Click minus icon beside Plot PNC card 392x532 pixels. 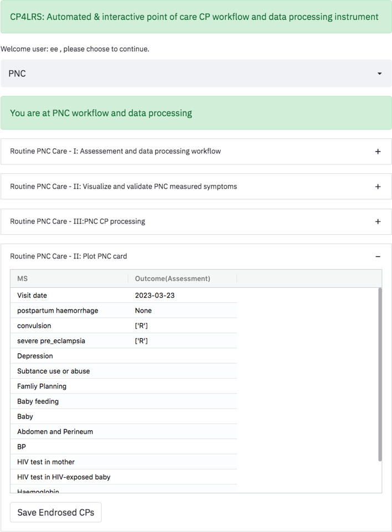[x=378, y=256]
